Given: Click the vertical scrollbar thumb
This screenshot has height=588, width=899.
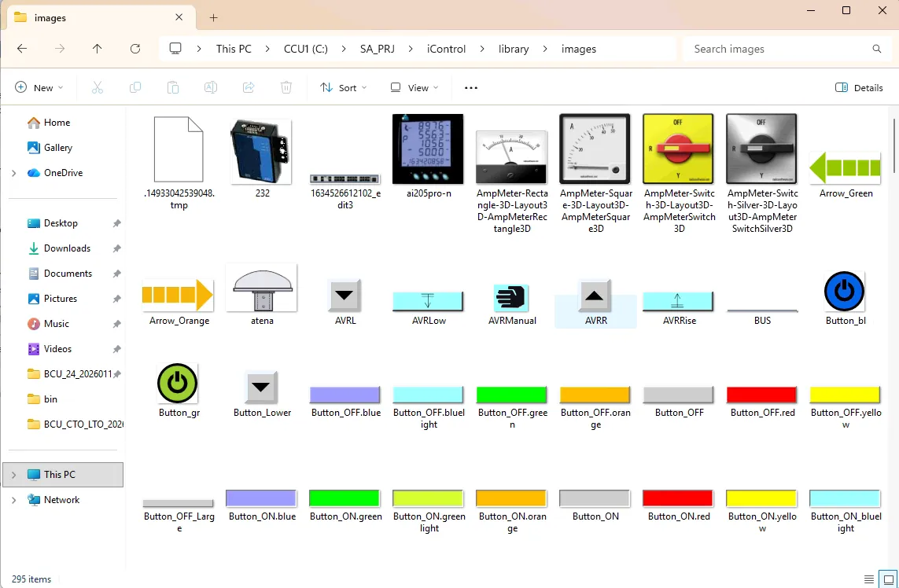Looking at the screenshot, I should click(893, 145).
